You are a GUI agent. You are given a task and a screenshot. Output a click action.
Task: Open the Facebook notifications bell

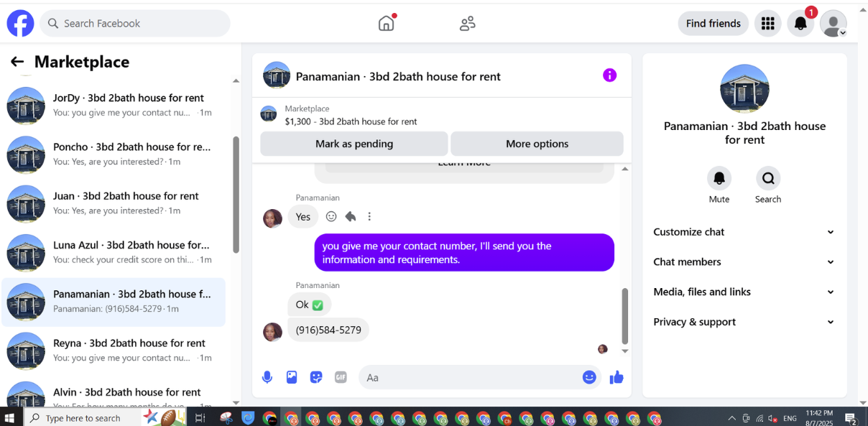click(800, 24)
